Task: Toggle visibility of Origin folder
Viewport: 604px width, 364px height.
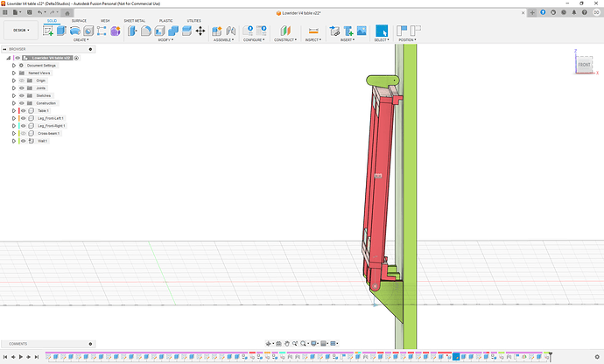Action: click(22, 80)
